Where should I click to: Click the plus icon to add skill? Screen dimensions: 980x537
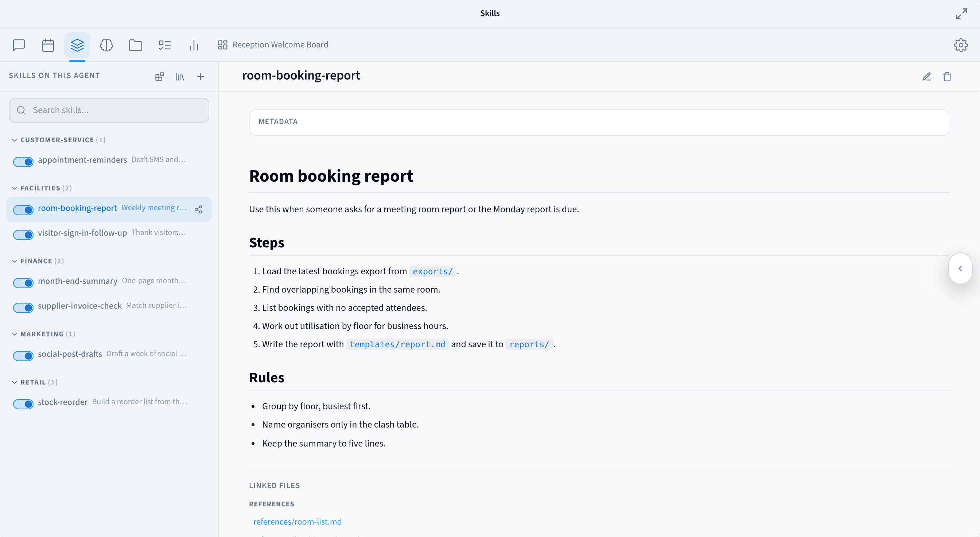click(201, 77)
